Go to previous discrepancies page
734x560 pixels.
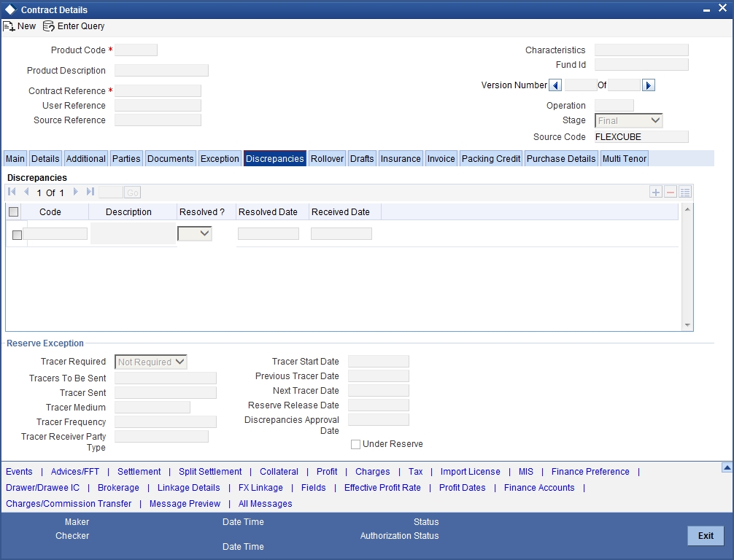point(26,192)
